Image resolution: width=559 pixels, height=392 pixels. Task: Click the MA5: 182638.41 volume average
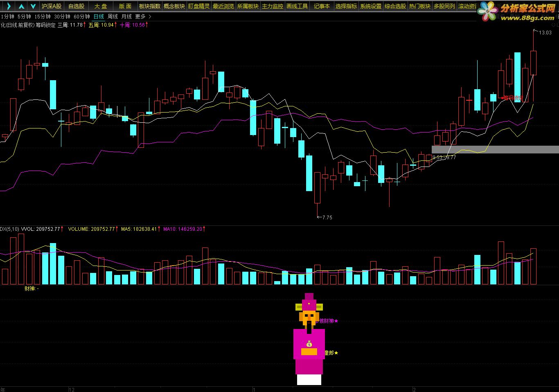pos(140,229)
